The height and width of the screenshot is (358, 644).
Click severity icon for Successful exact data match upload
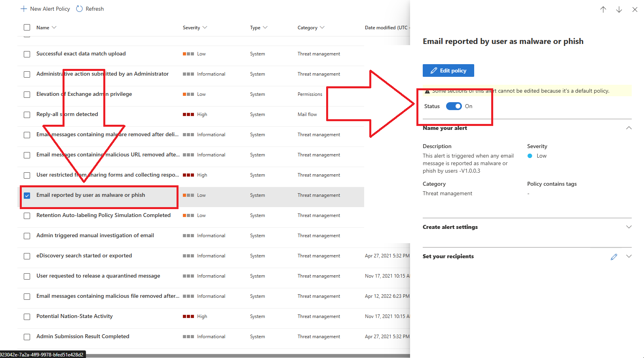pyautogui.click(x=188, y=54)
